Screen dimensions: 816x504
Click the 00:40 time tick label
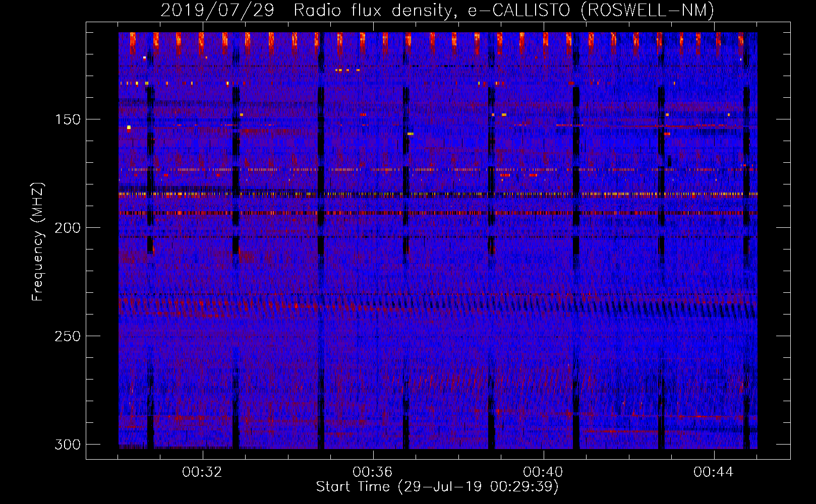[543, 472]
